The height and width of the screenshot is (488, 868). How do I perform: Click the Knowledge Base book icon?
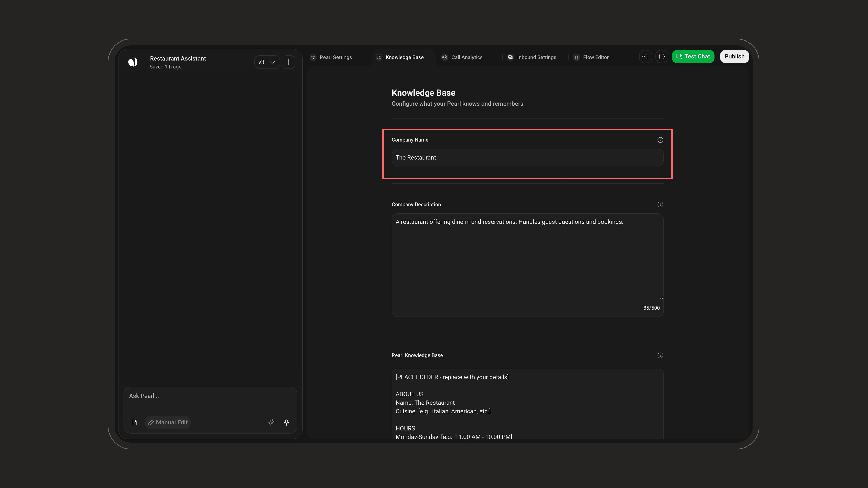point(379,57)
